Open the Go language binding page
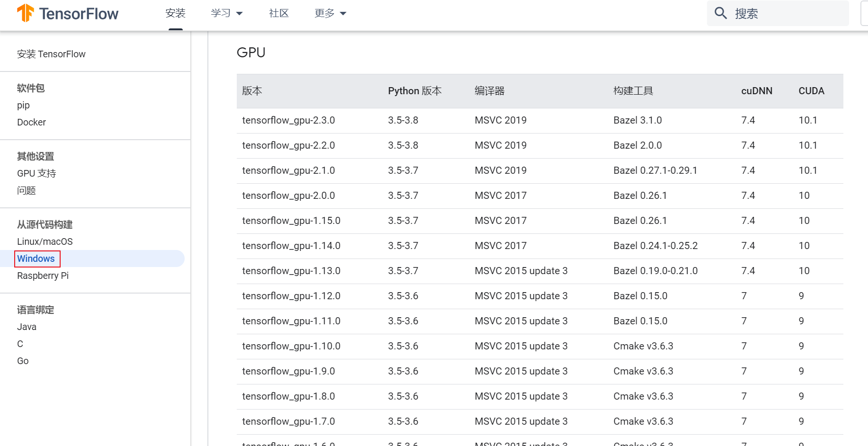The width and height of the screenshot is (868, 446). click(22, 361)
